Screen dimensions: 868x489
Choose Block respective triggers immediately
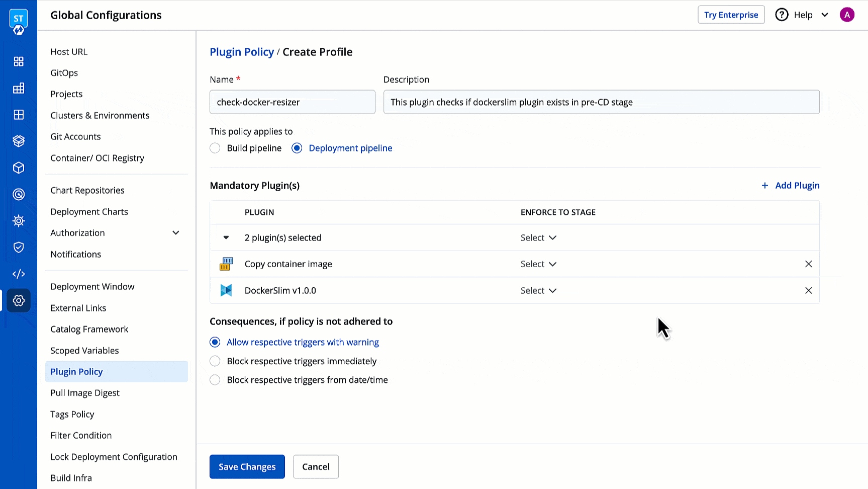click(x=215, y=361)
